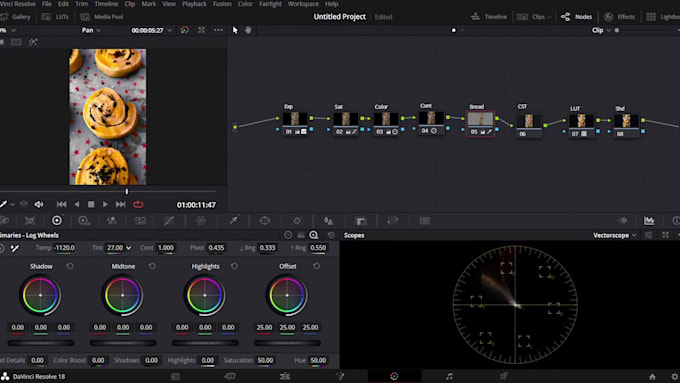The image size is (680, 383).
Task: Open the Tint dropdown arrow
Action: [129, 248]
